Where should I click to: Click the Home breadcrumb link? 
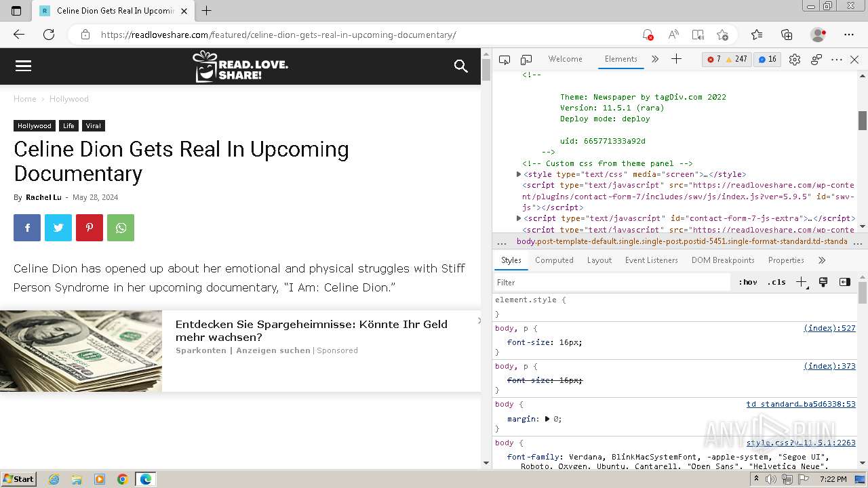click(25, 99)
